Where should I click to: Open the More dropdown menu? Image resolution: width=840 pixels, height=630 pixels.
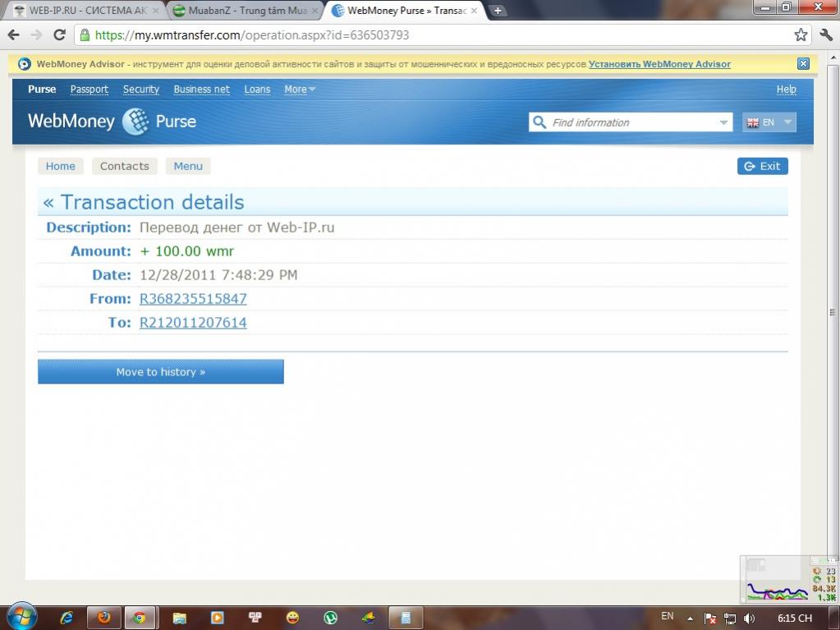pos(300,90)
